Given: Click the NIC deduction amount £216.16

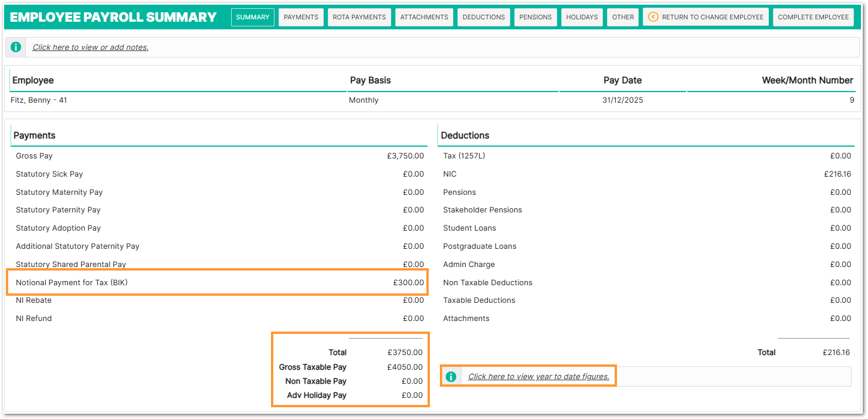Looking at the screenshot, I should click(837, 174).
